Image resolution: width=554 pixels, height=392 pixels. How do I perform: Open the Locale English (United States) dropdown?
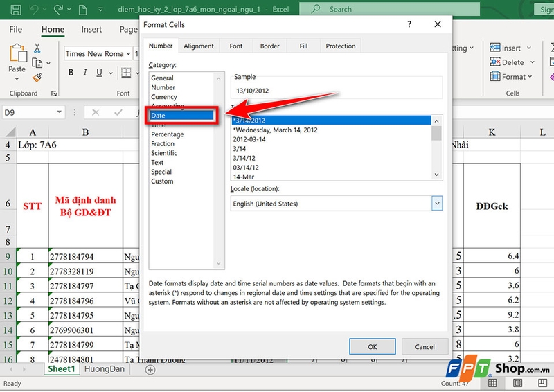pos(437,203)
